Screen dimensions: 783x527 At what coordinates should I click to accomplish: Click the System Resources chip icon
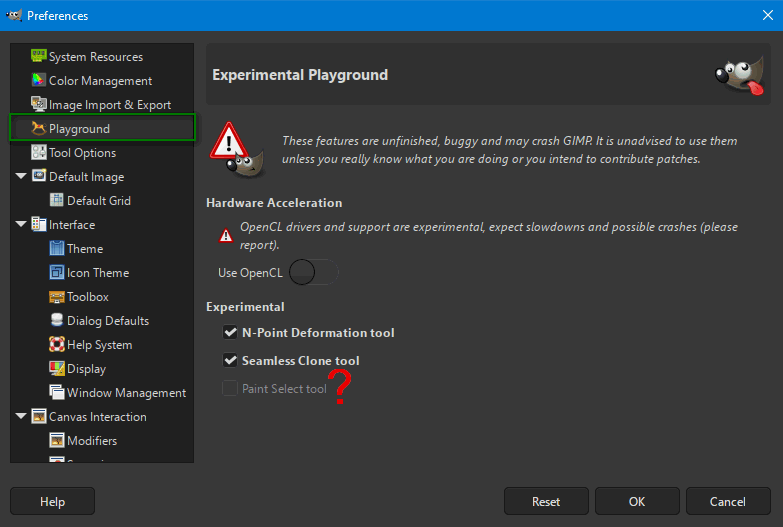pos(38,56)
